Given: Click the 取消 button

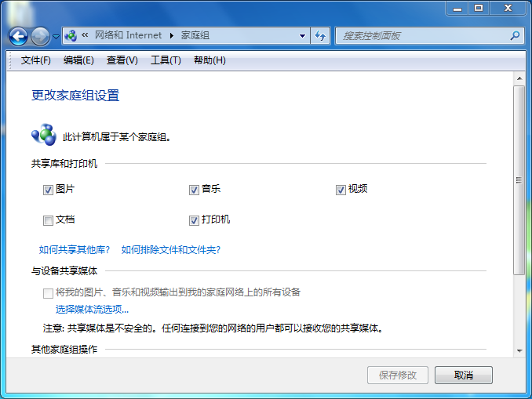Looking at the screenshot, I should coord(463,375).
